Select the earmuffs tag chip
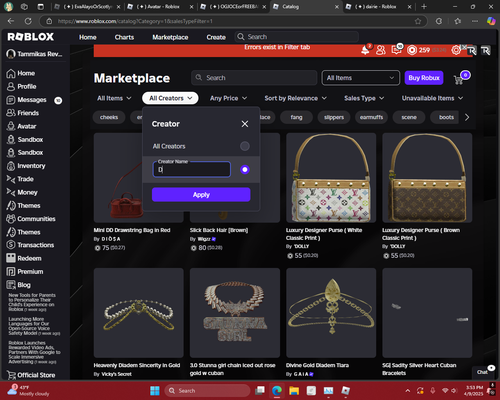500x400 pixels. 371,117
